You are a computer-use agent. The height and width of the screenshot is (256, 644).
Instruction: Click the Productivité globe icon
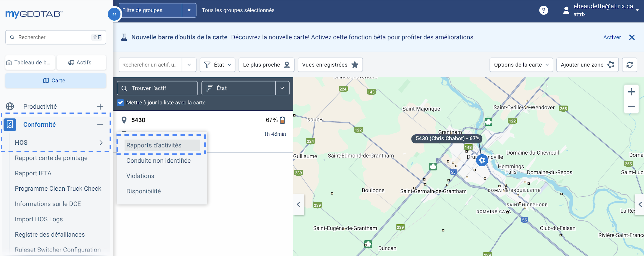click(10, 107)
